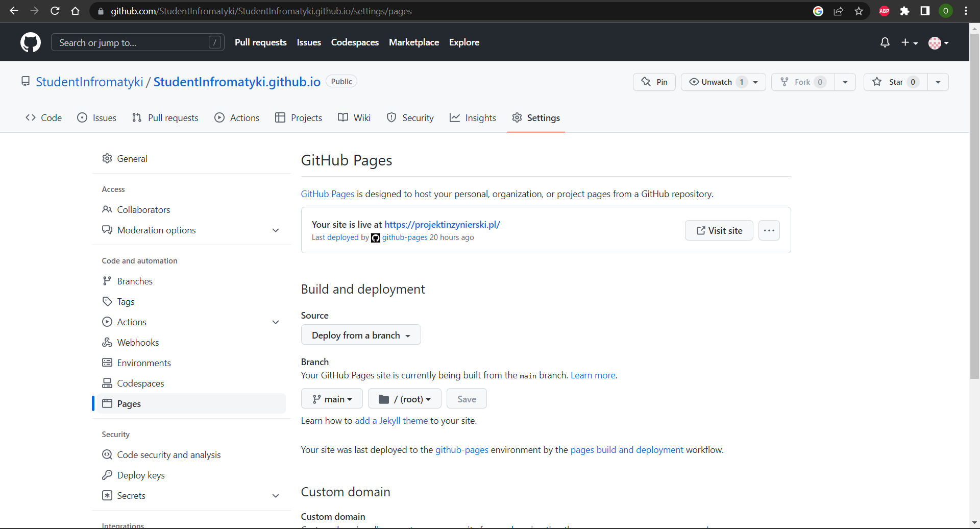Switch to the Insights tab
Screen dimensions: 980x529
coord(473,118)
